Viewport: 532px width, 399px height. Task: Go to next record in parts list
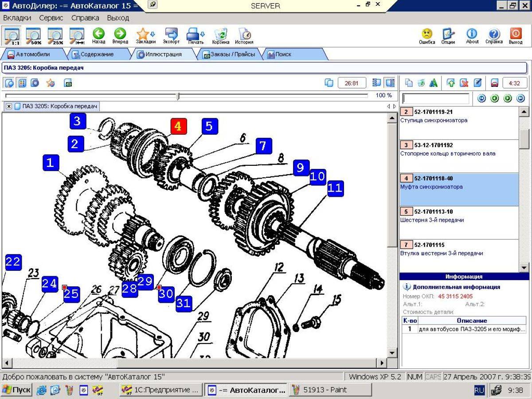(508, 98)
